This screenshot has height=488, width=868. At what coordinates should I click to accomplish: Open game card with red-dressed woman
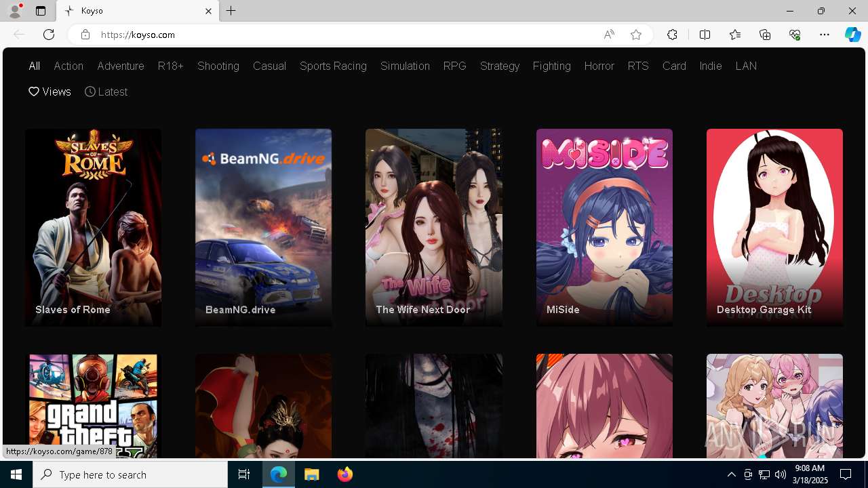(263, 405)
